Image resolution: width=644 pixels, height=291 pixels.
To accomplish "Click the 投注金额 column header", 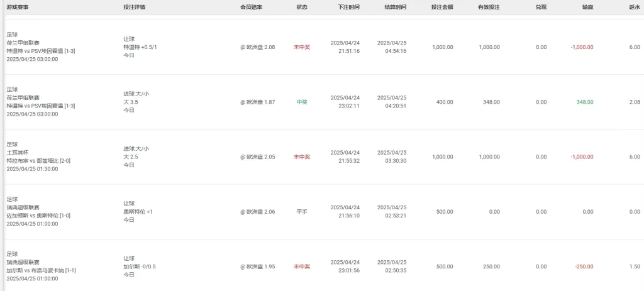I will (x=442, y=8).
